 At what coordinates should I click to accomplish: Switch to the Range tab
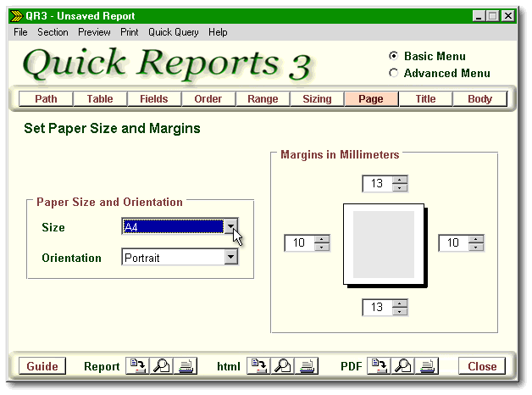tap(263, 98)
